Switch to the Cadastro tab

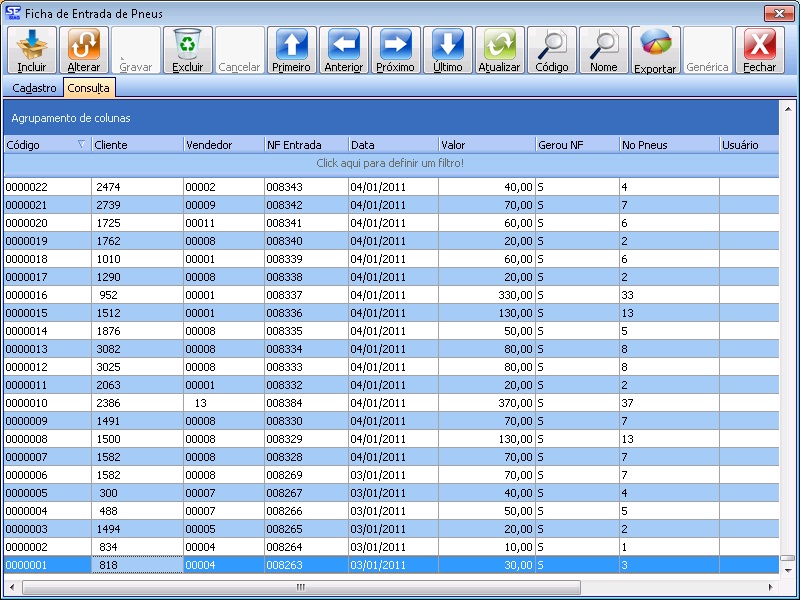(x=34, y=88)
